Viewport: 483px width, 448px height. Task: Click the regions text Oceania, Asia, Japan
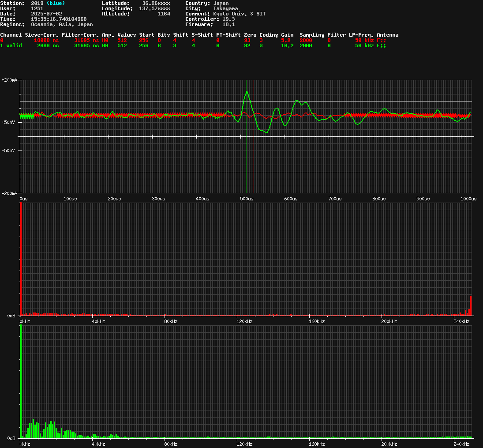62,24
